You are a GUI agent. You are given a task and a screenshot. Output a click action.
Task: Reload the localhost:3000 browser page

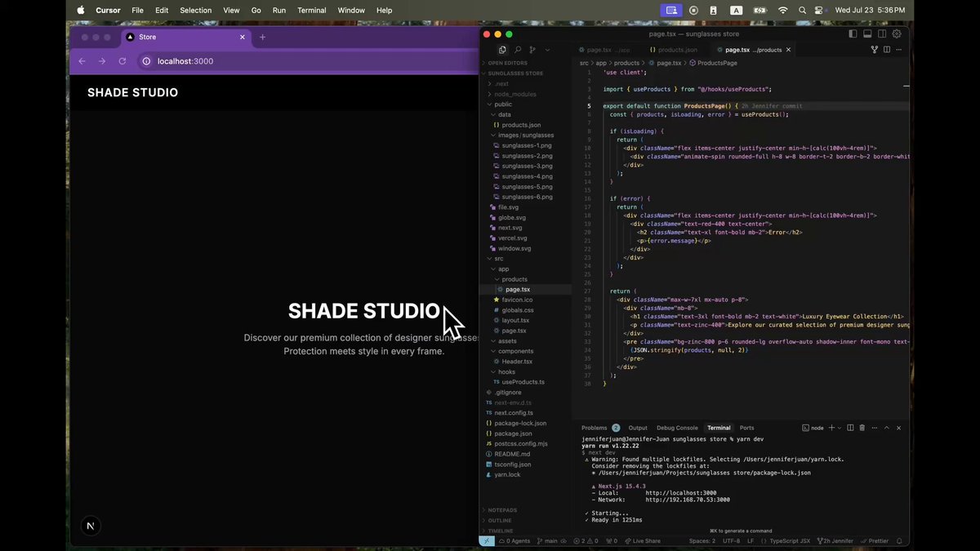click(122, 61)
